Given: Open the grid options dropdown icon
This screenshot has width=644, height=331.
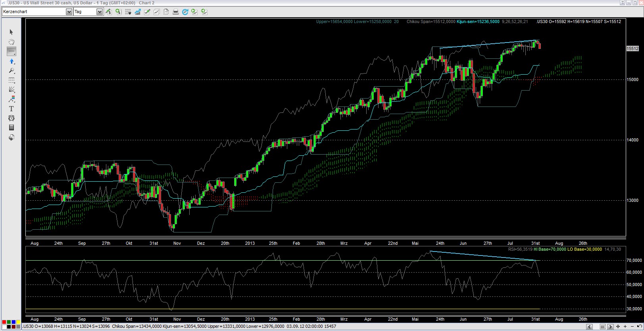Looking at the screenshot, I should pos(128,12).
